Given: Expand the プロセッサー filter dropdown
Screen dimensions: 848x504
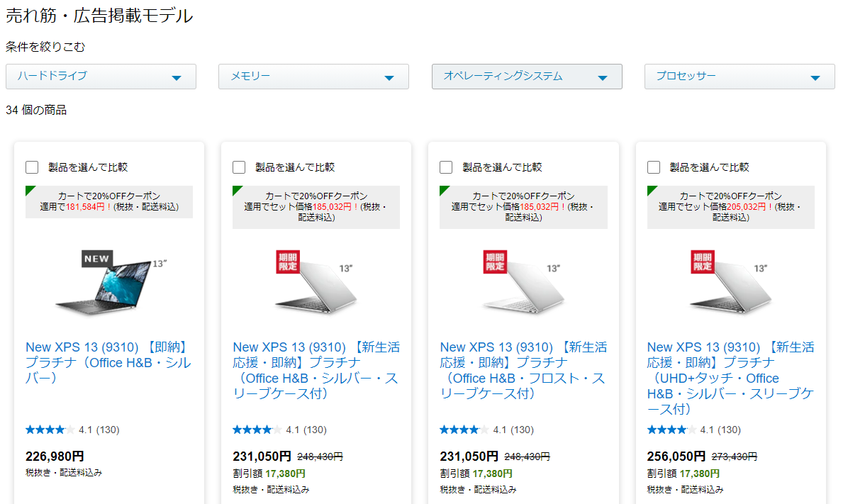Looking at the screenshot, I should tap(740, 77).
